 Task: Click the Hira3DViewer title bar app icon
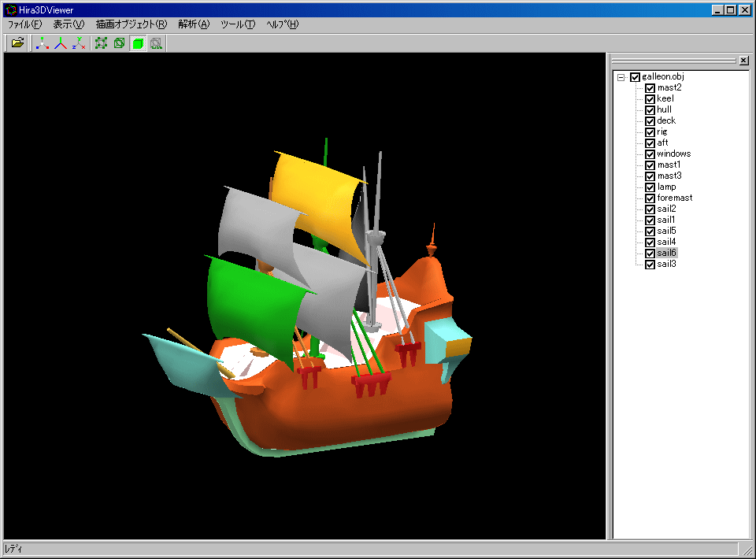tap(10, 9)
